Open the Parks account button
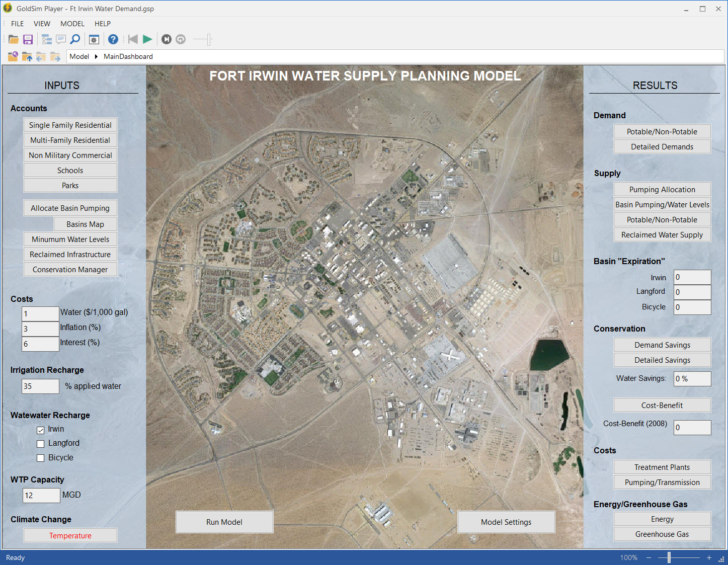 [x=70, y=185]
